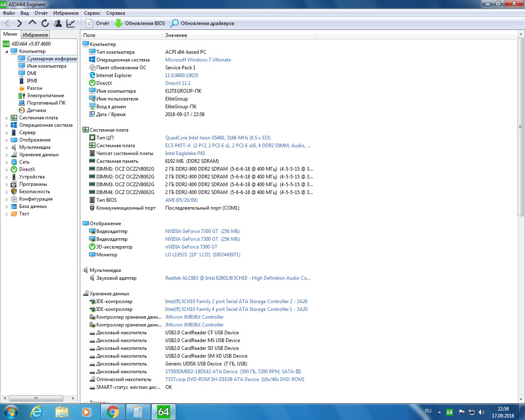Open the Microsoft Windows 7 Ultimate link
The image size is (525, 420).
[x=198, y=60]
